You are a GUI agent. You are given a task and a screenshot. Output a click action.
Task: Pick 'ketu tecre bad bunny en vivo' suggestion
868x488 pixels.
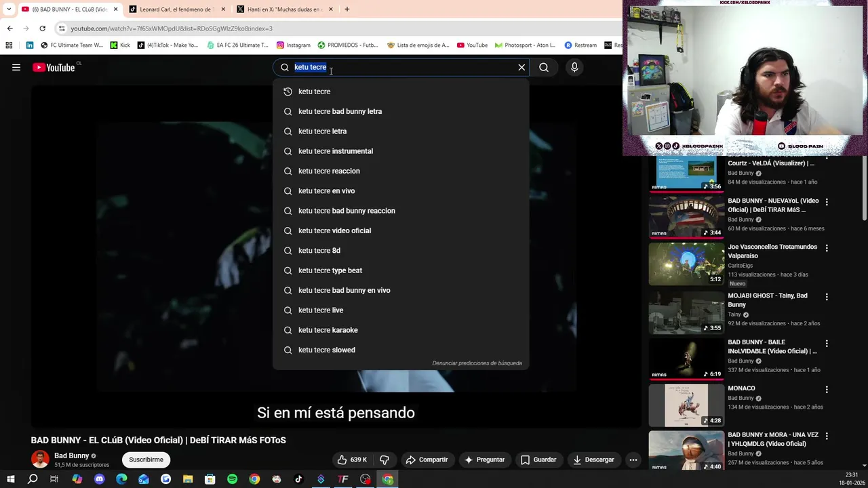(x=401, y=290)
